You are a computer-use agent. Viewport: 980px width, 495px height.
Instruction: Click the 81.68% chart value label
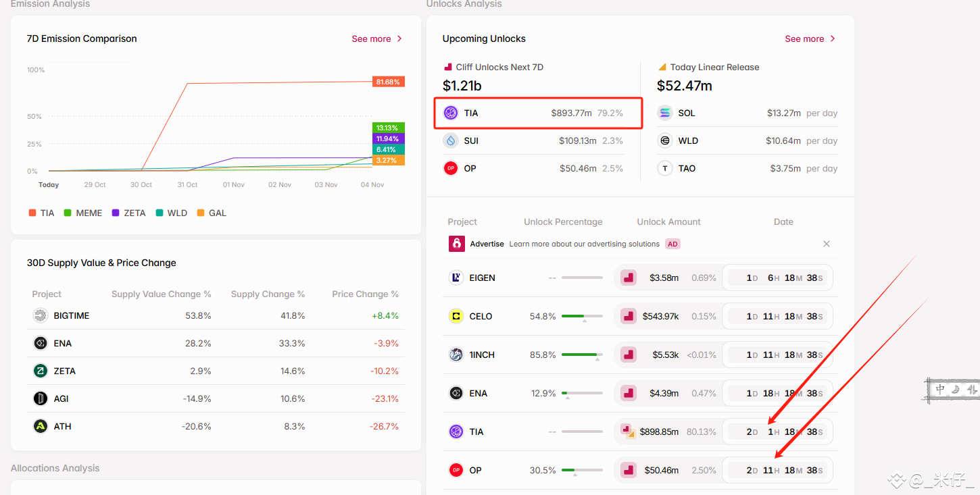(388, 82)
